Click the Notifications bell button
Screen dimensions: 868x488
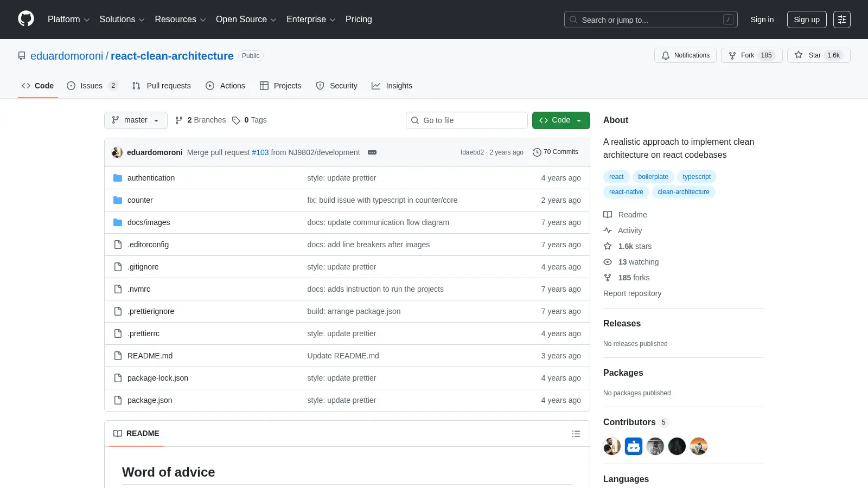[x=685, y=55]
